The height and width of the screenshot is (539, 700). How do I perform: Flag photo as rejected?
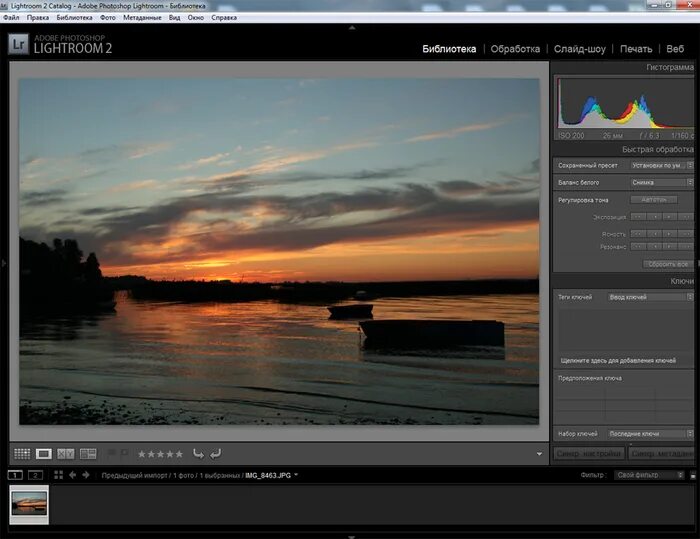pyautogui.click(x=125, y=453)
